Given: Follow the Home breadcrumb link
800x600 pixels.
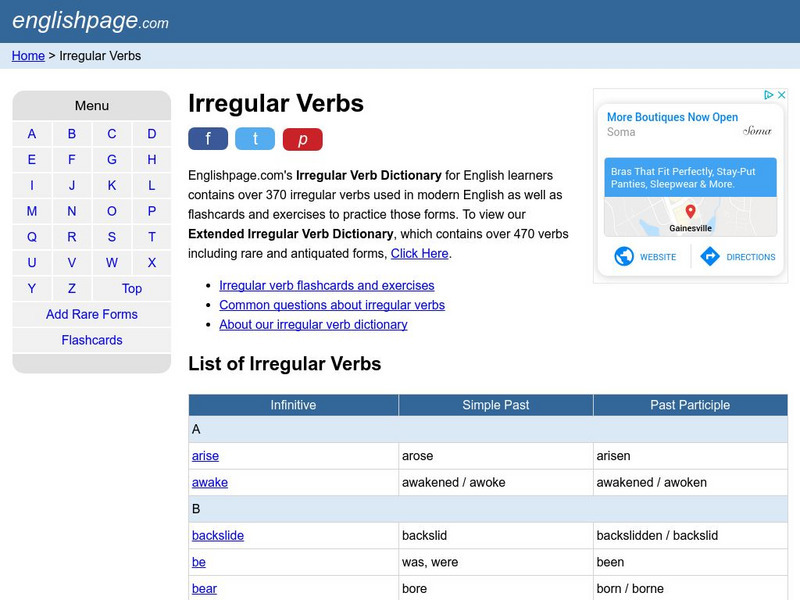Looking at the screenshot, I should tap(28, 56).
